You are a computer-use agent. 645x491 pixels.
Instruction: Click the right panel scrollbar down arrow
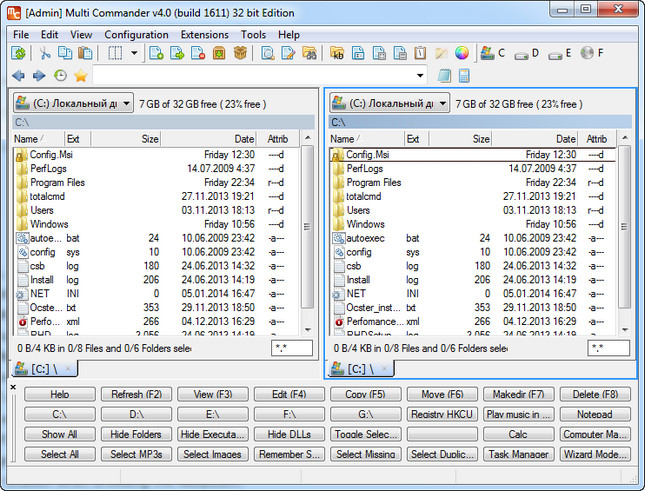click(624, 330)
